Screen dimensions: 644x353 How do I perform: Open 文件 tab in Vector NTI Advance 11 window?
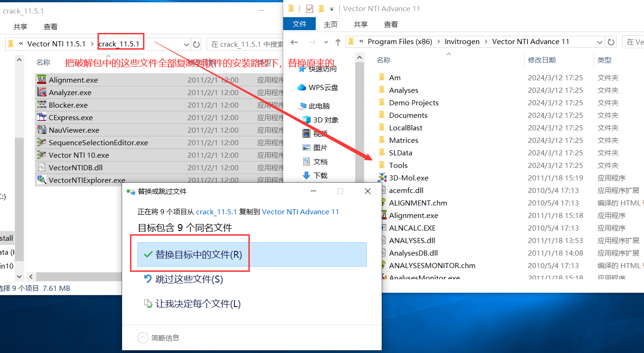(x=299, y=24)
